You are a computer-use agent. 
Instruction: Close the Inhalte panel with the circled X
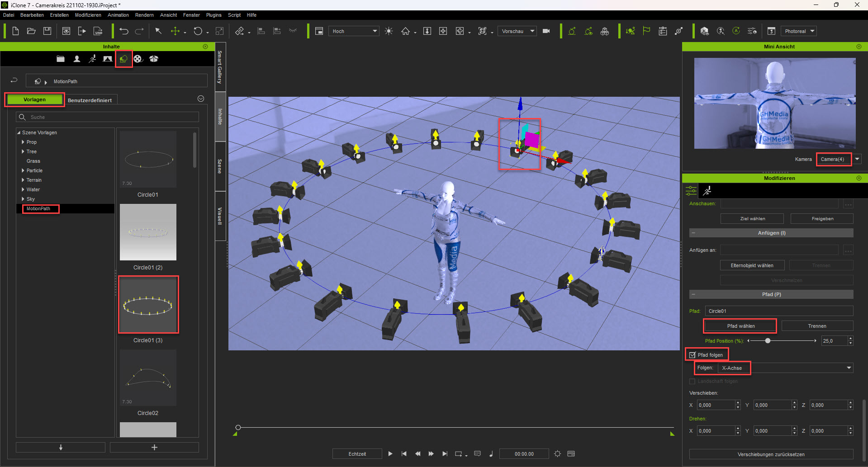(x=205, y=47)
